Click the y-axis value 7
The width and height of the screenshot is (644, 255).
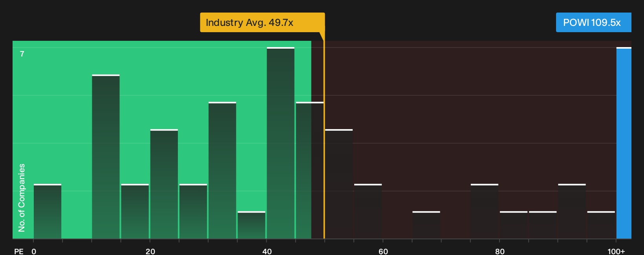click(22, 54)
